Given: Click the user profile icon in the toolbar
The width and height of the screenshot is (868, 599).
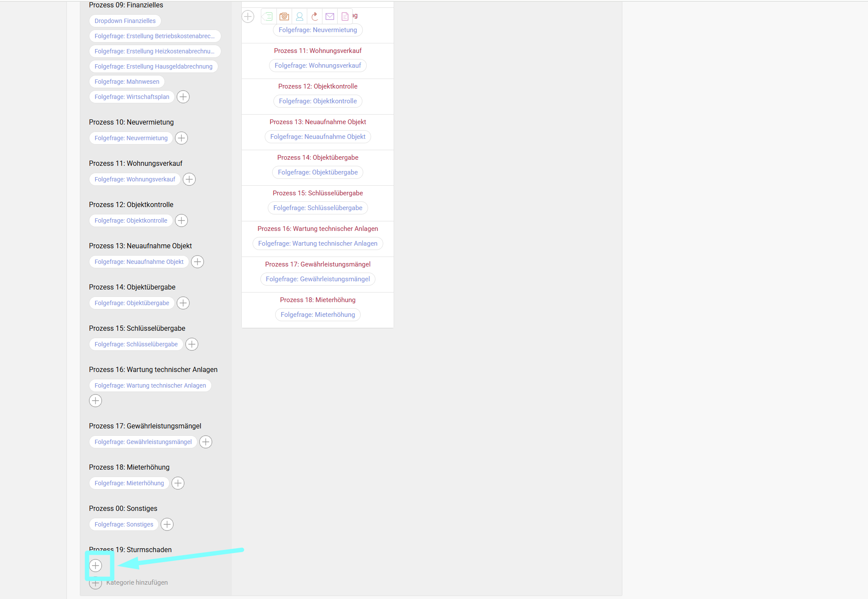Looking at the screenshot, I should point(299,16).
